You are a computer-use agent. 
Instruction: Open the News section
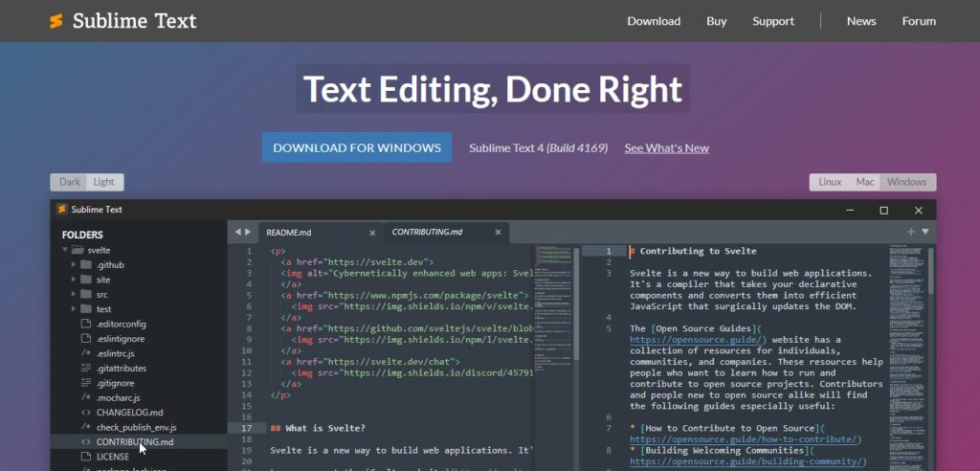tap(861, 21)
